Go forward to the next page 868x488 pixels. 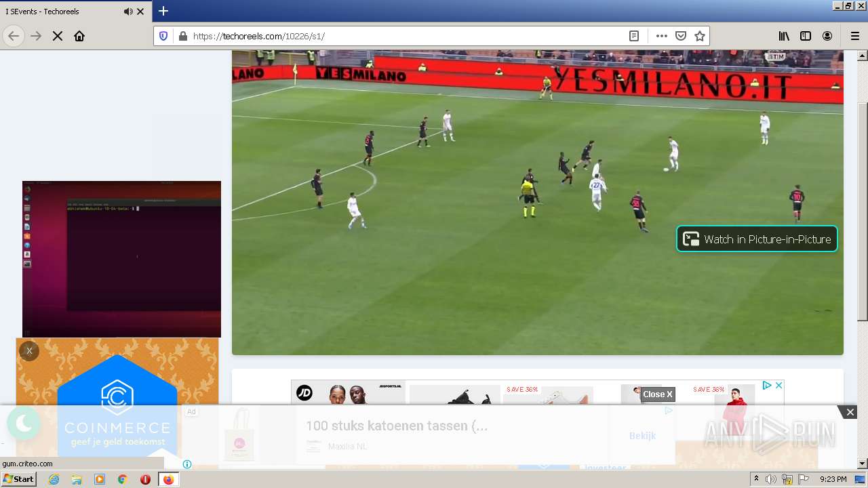tap(36, 36)
